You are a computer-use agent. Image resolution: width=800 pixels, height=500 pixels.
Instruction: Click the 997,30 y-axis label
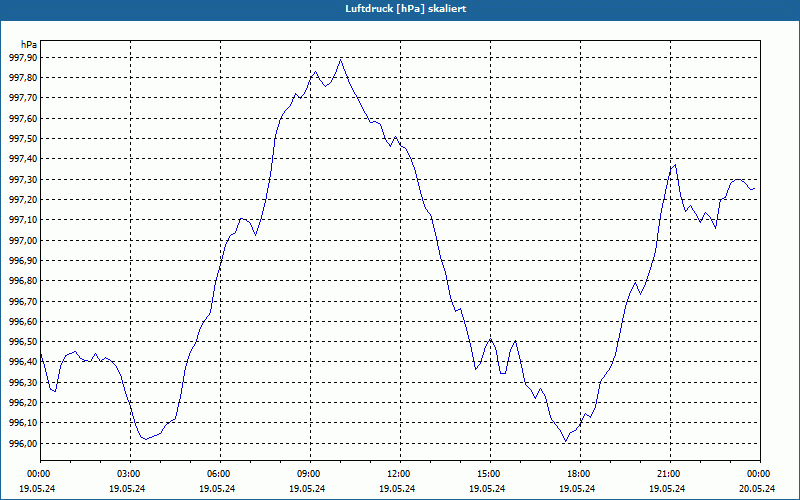coord(23,180)
